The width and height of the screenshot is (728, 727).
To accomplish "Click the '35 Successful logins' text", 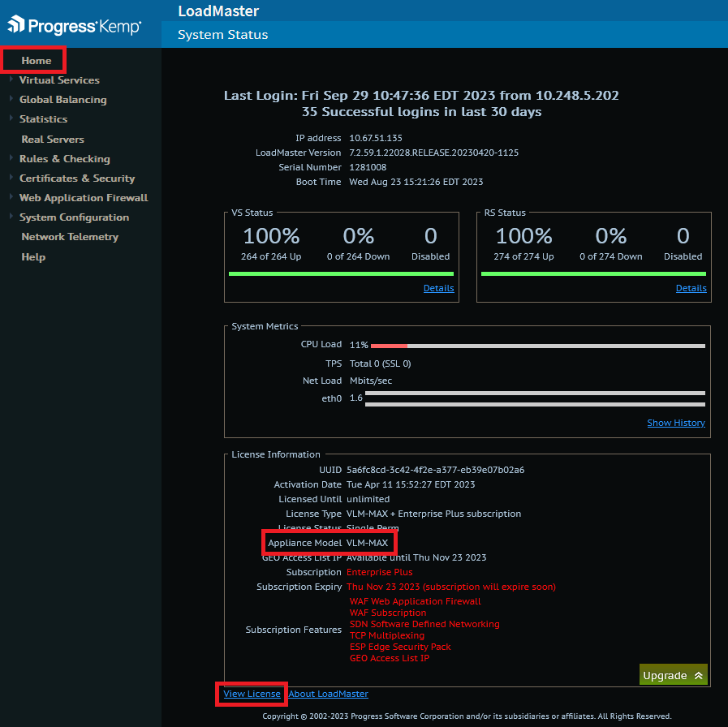I will coord(421,112).
